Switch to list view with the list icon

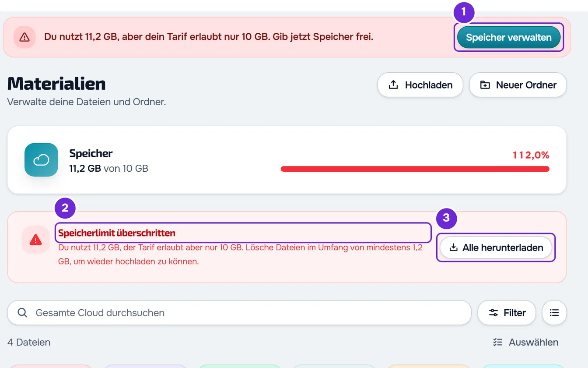coord(554,313)
